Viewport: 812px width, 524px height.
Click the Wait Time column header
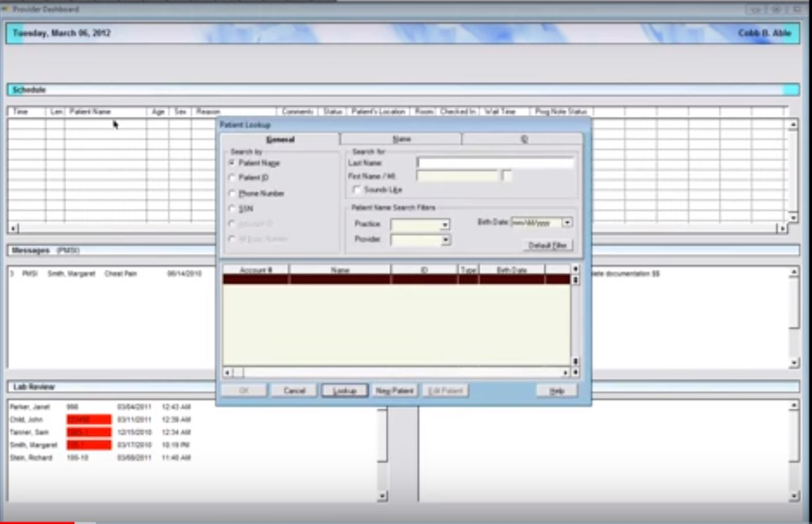(x=504, y=112)
